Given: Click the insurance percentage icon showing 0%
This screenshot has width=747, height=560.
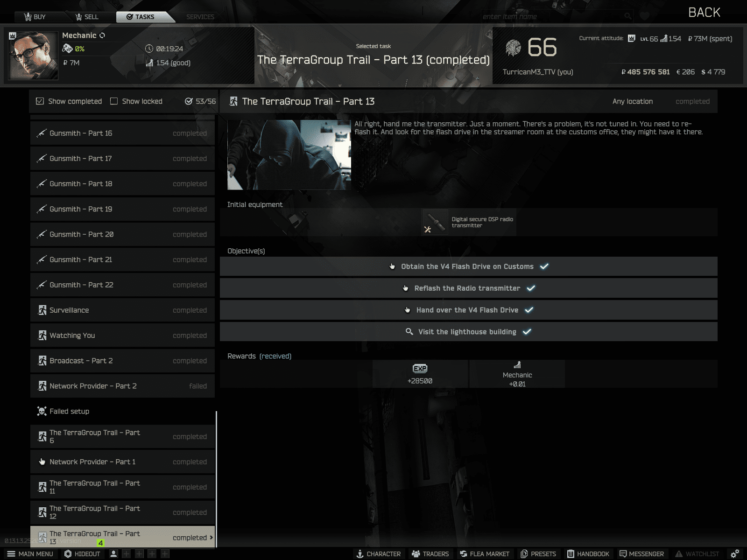Looking at the screenshot, I should 67,49.
